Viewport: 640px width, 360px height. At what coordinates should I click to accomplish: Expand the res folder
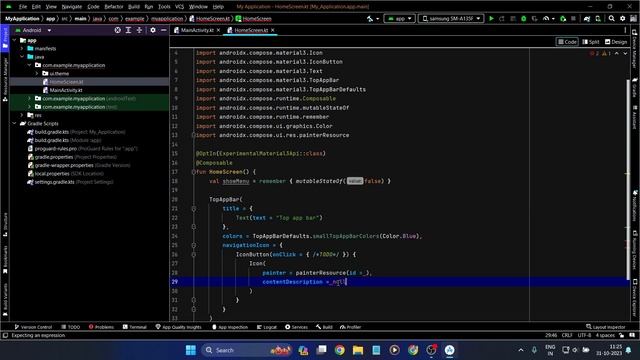pos(22,115)
